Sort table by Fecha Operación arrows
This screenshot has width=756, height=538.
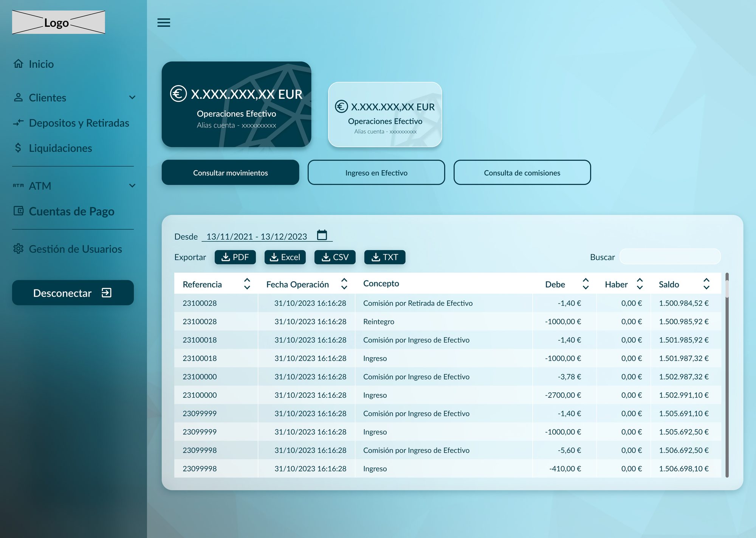pos(344,284)
